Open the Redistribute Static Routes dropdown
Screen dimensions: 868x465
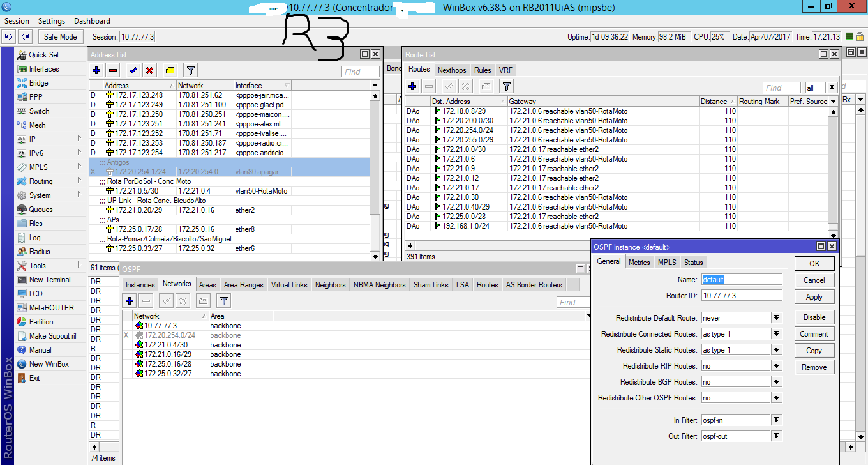click(x=777, y=349)
